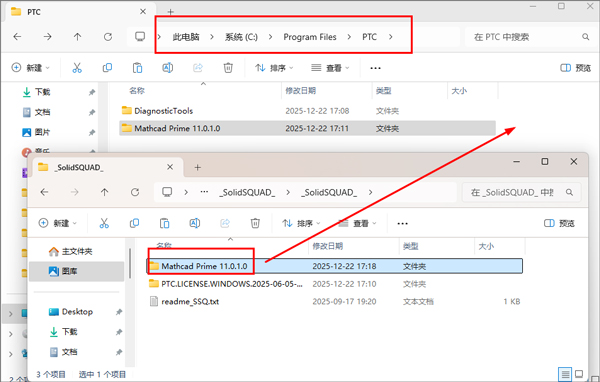Image resolution: width=600 pixels, height=382 pixels.
Task: Select readme_SSQ.txt file
Action: pyautogui.click(x=335, y=302)
